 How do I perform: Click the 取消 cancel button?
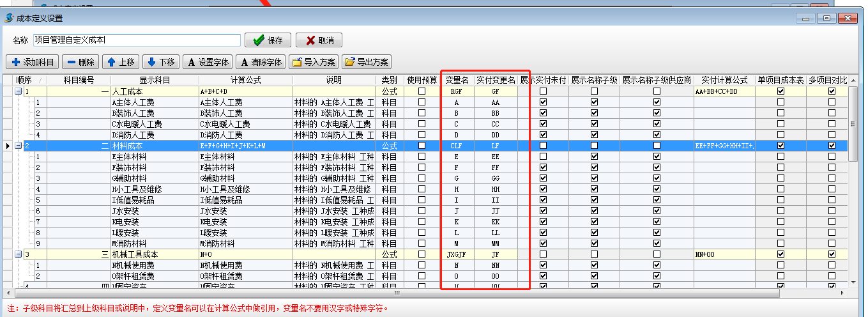point(319,40)
